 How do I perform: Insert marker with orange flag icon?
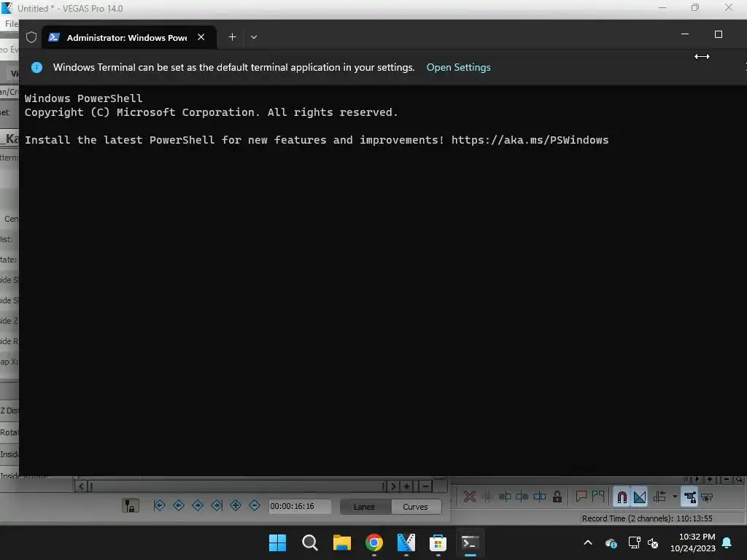pyautogui.click(x=581, y=497)
